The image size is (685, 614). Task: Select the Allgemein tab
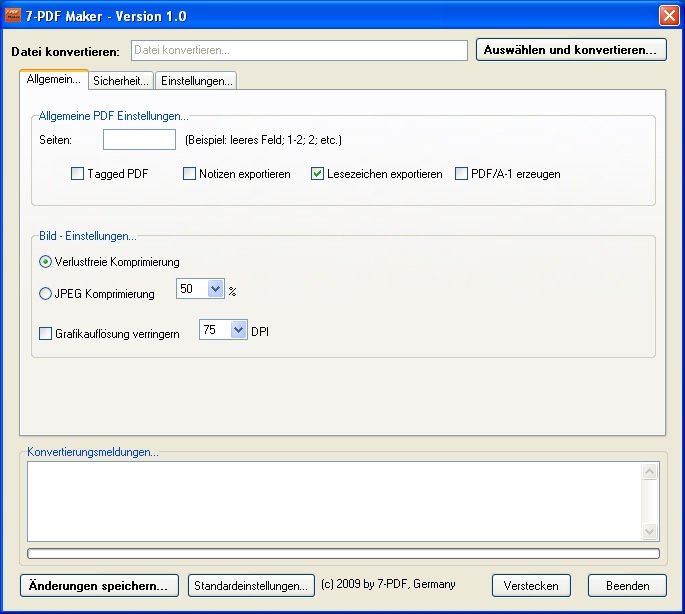[53, 80]
